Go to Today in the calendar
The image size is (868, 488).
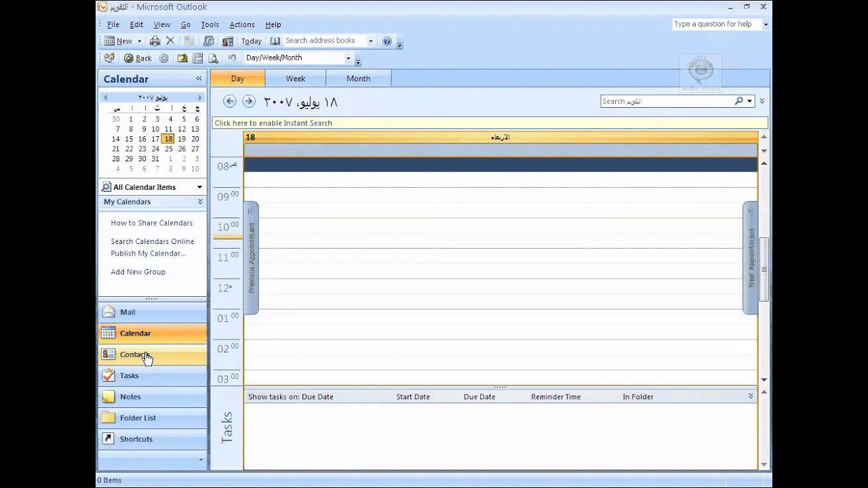(251, 41)
